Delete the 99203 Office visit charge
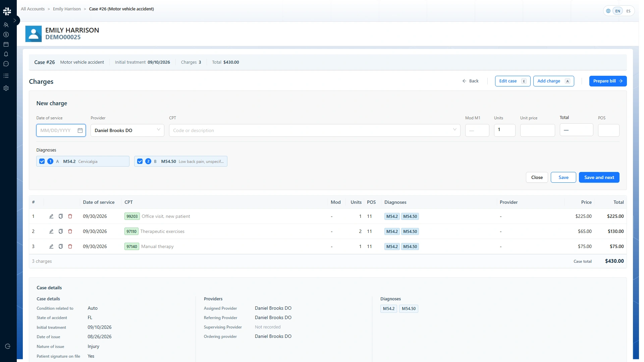Screen dimensions: 644x362 click(x=70, y=216)
